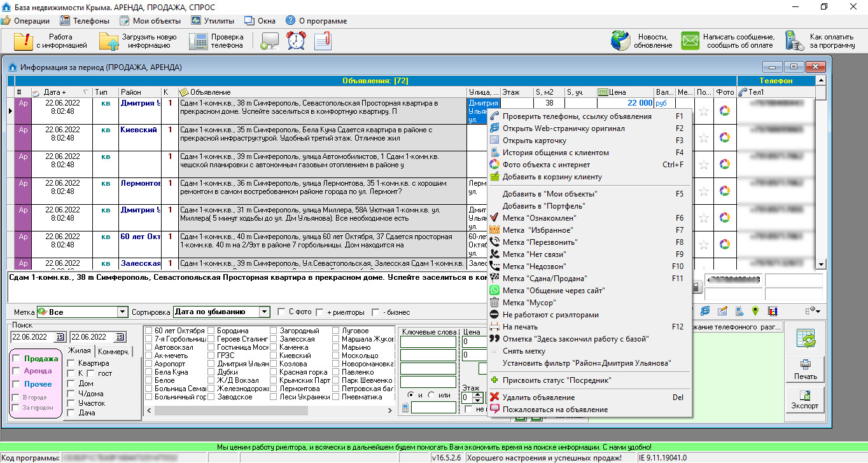868x463 pixels.
Task: Click the Internet Explorer icon near phone panel
Action: pyautogui.click(x=706, y=311)
